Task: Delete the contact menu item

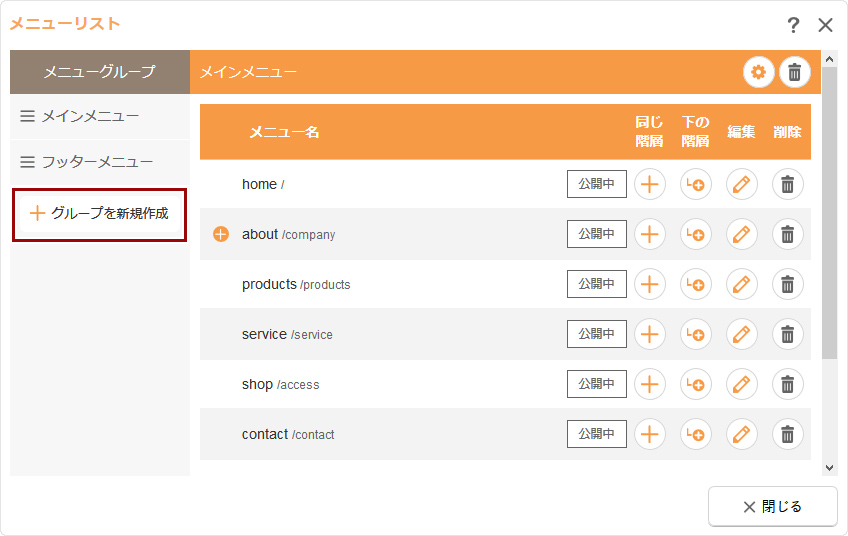Action: click(787, 434)
